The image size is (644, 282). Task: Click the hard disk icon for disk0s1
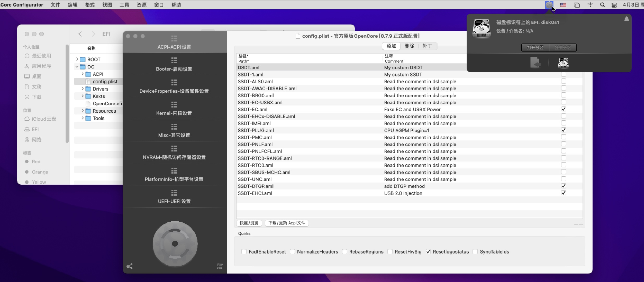pyautogui.click(x=482, y=28)
